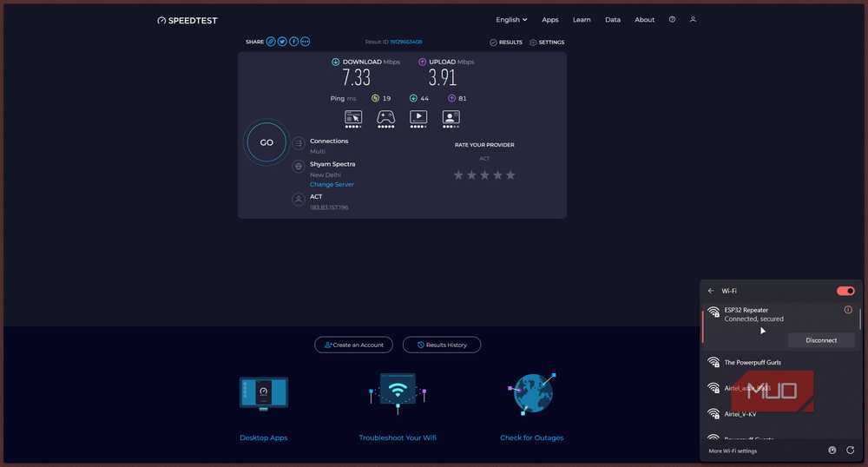
Task: Open the user account icon
Action: click(x=693, y=19)
